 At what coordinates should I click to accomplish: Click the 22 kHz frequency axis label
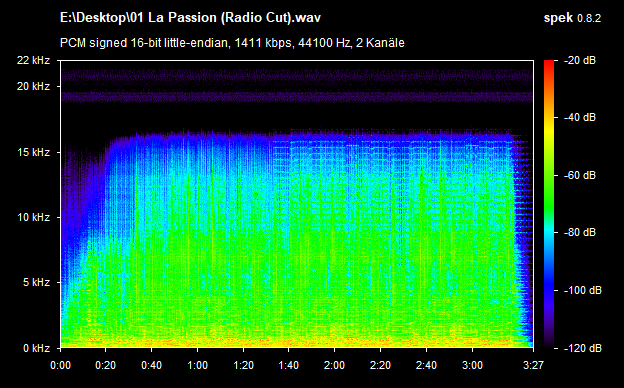point(33,60)
